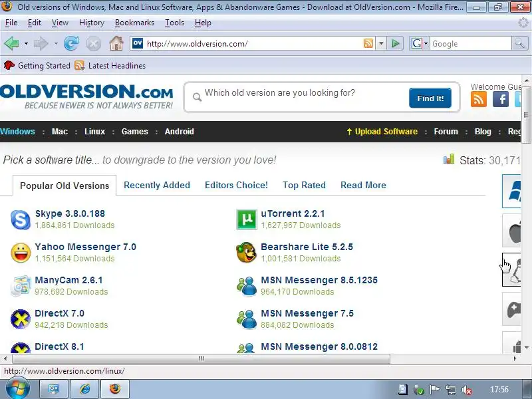The image size is (532, 399).
Task: Launch Internet Explorer from taskbar
Action: point(85,389)
